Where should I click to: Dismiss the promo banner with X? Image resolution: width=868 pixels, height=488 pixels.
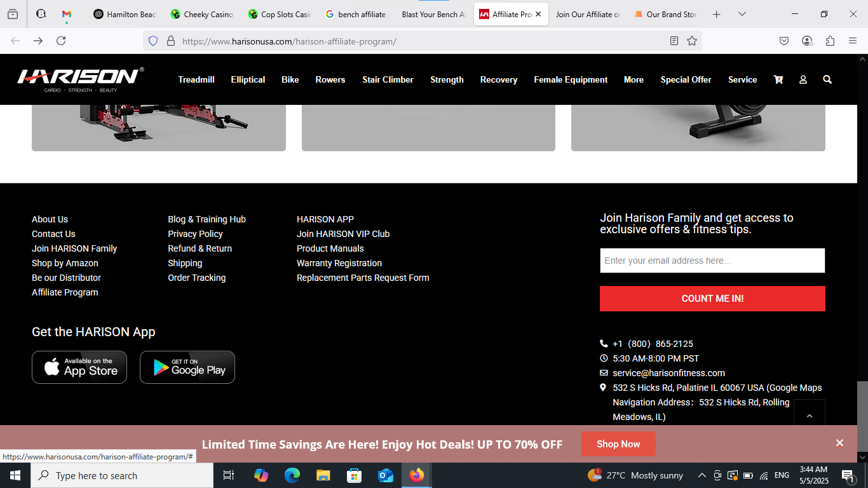[839, 443]
